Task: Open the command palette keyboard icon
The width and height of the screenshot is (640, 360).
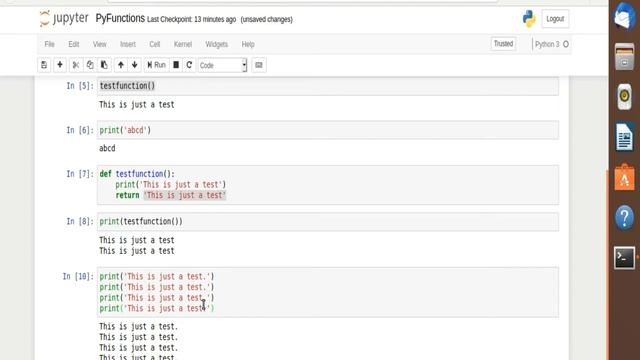Action: [259, 65]
